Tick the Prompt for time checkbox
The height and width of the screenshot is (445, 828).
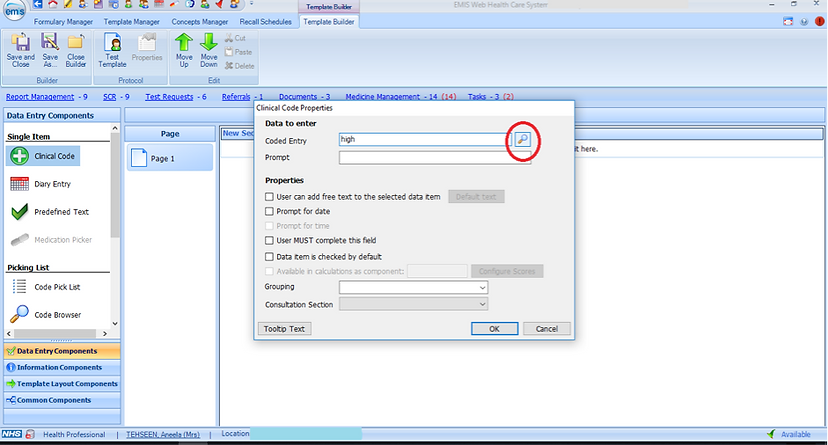coord(269,225)
